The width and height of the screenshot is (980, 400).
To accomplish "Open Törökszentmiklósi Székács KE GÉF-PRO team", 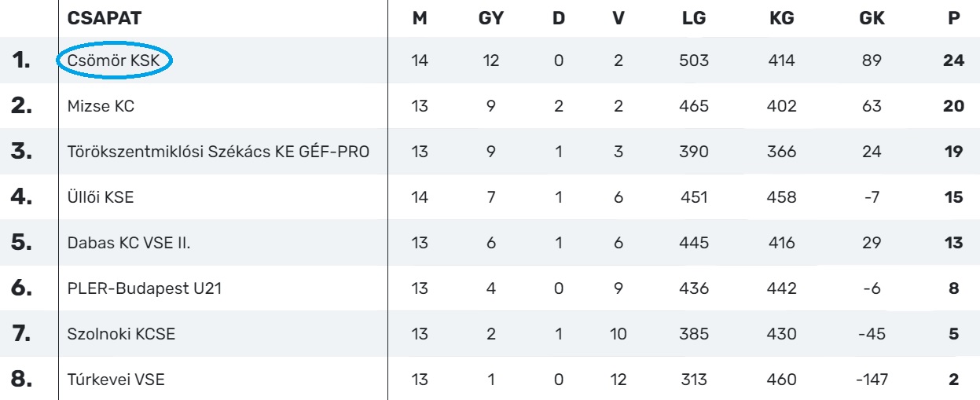I will click(218, 152).
